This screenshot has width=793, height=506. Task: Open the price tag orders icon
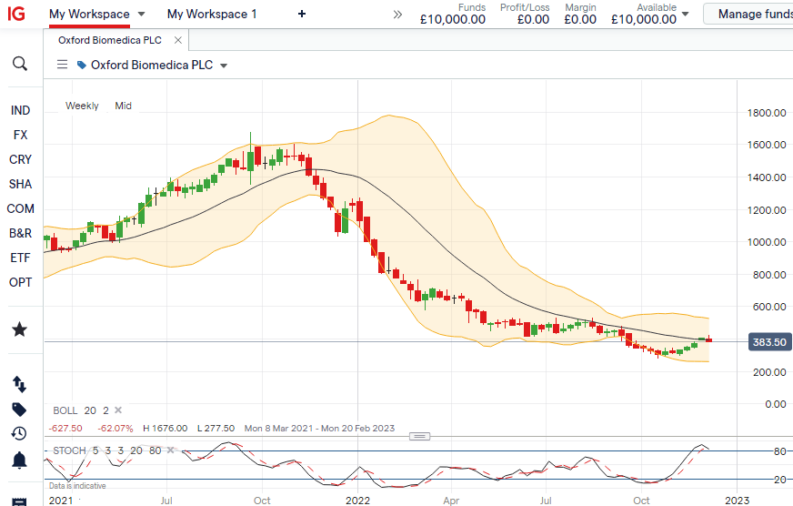(19, 409)
